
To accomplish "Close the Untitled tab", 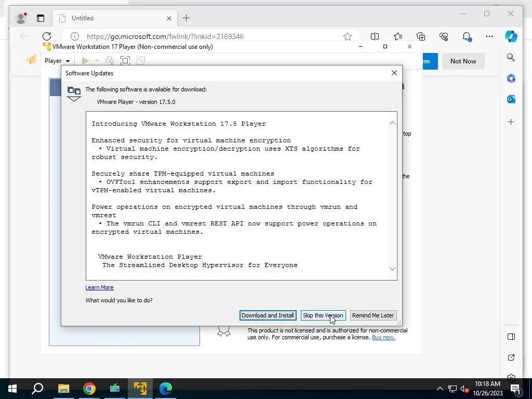I will coord(169,18).
